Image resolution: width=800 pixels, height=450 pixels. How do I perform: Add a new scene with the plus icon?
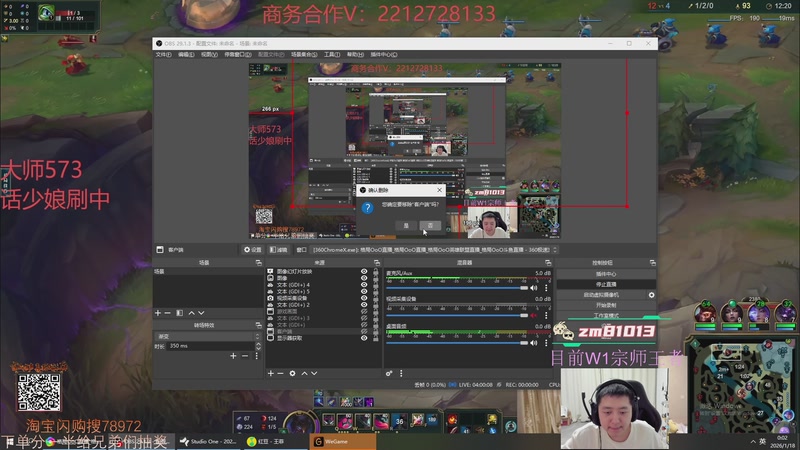(x=158, y=313)
